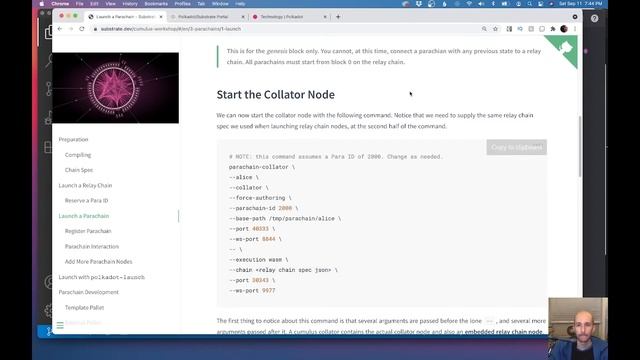Open Parachain Development section
640x360 pixels.
(x=89, y=292)
